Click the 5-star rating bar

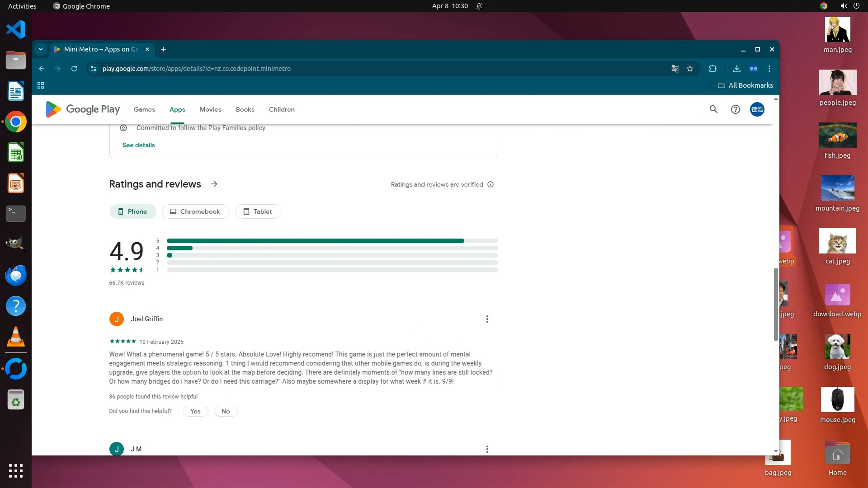point(332,241)
